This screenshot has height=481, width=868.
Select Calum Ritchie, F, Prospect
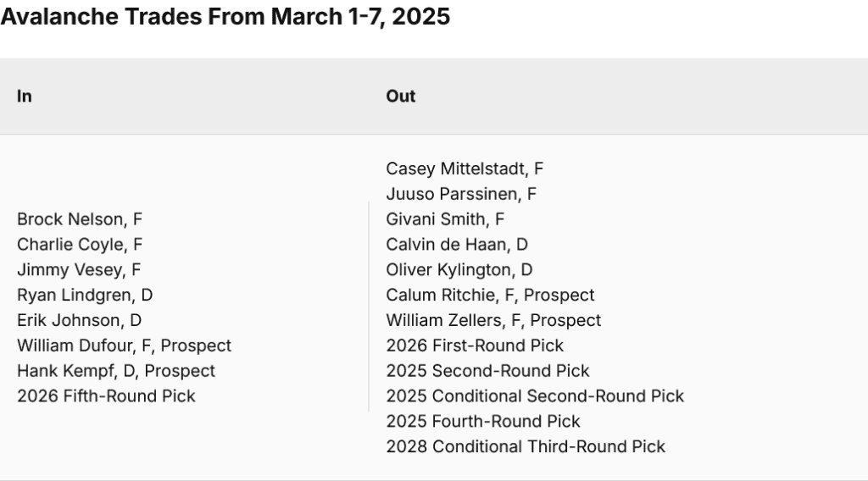490,295
